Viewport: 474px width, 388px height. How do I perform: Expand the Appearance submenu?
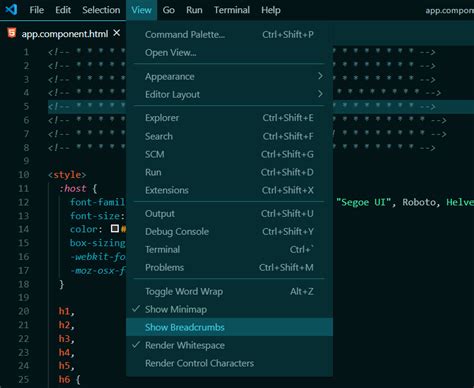[229, 76]
